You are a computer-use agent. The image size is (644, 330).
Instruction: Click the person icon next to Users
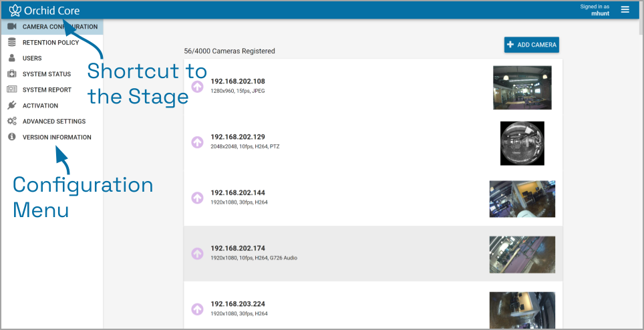12,58
